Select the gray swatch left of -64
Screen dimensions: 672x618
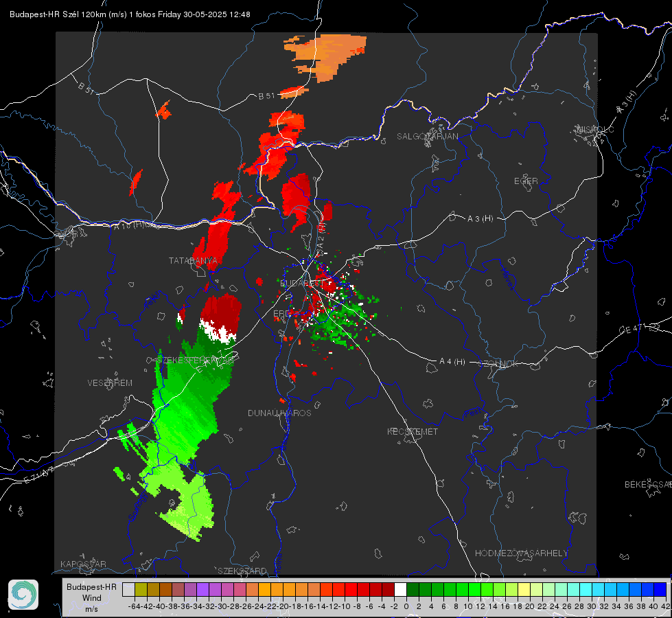tap(128, 589)
